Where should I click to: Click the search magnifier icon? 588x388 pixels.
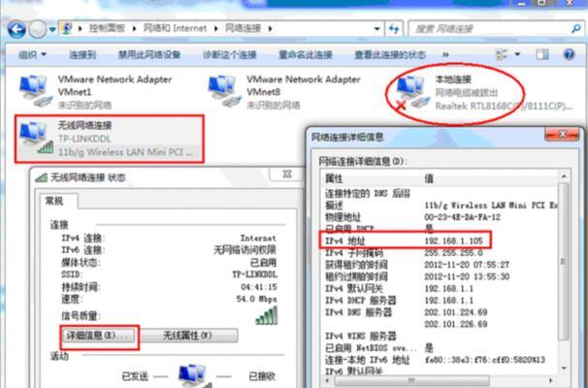(x=576, y=28)
